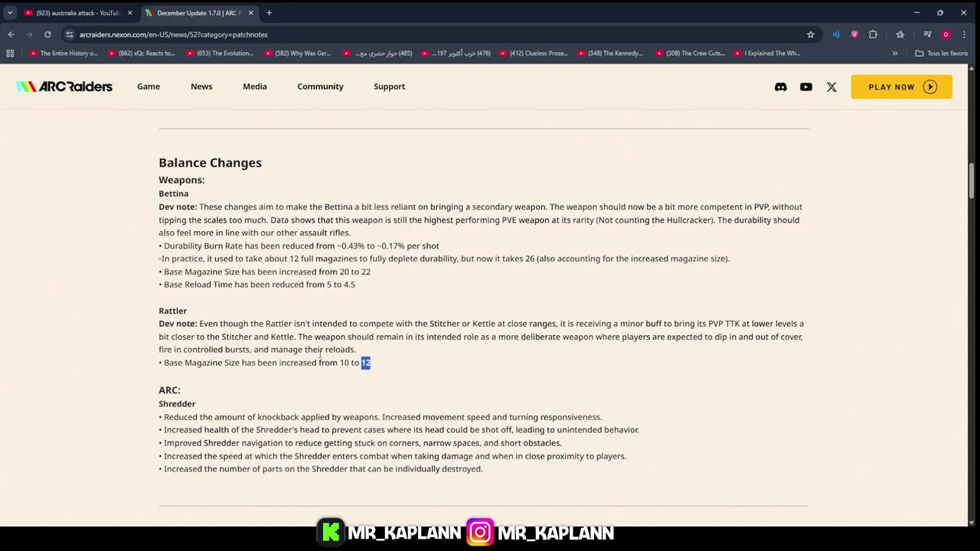Open the apps grid in bookmarks bar

click(10, 54)
